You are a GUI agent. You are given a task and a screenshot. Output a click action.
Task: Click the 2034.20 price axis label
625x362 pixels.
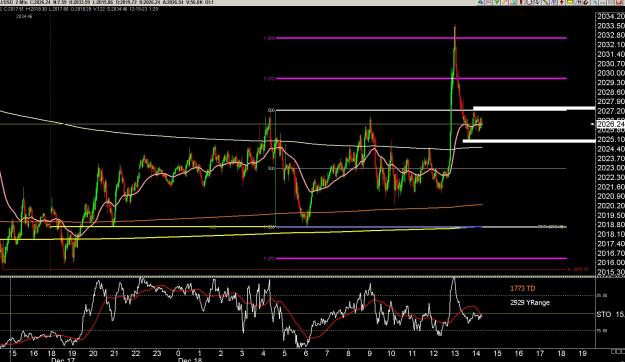coord(611,16)
